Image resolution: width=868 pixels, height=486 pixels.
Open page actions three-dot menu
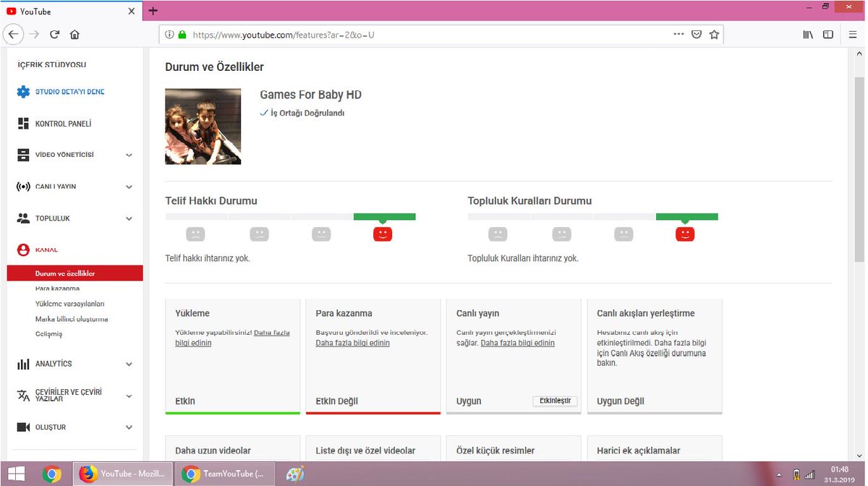(x=678, y=34)
